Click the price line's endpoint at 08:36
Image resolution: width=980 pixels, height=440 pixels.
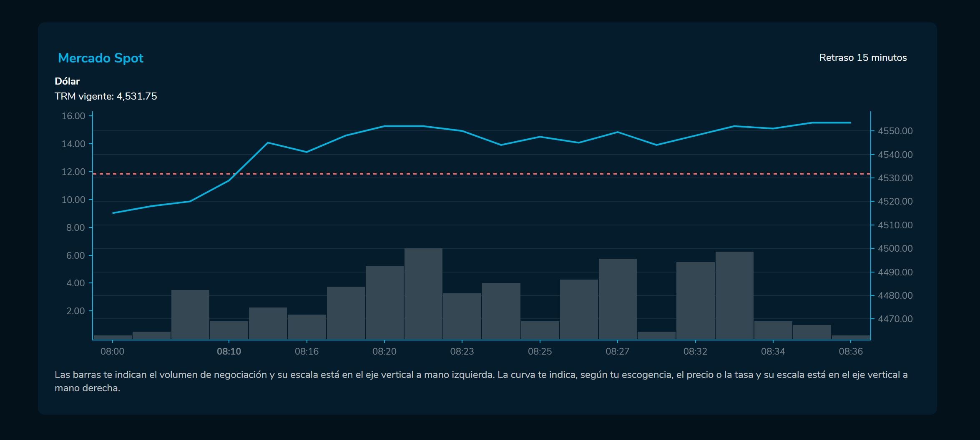tap(850, 123)
